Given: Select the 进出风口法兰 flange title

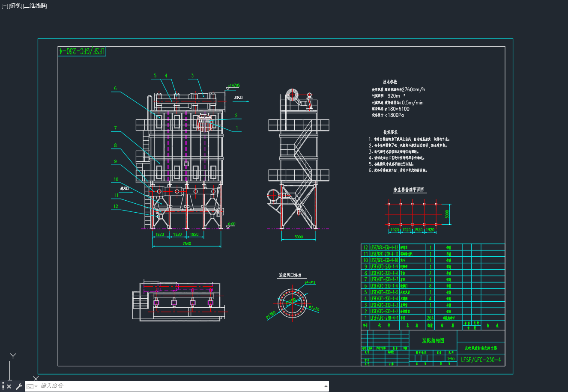Looking at the screenshot, I should tap(290, 275).
